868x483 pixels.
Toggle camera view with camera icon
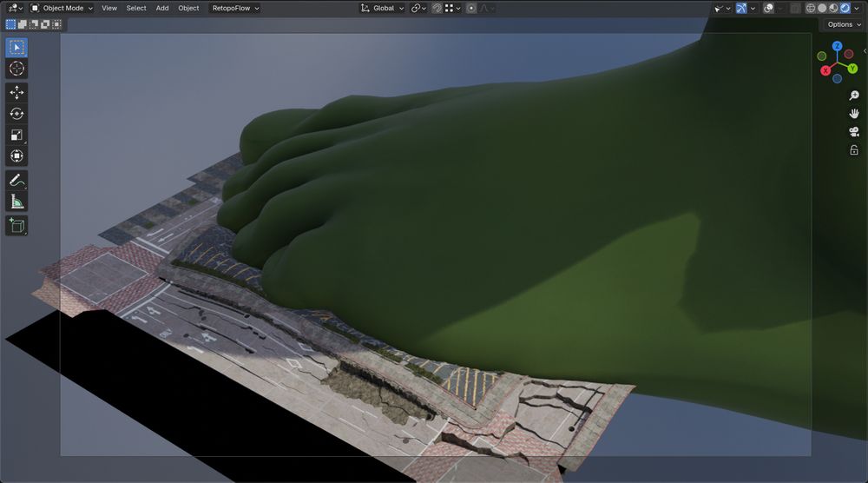[854, 132]
